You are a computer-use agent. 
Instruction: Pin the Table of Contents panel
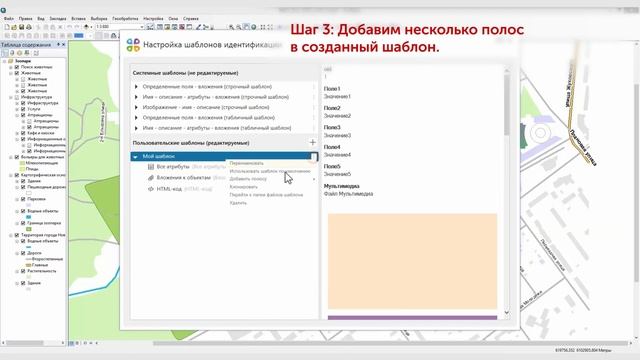point(58,44)
